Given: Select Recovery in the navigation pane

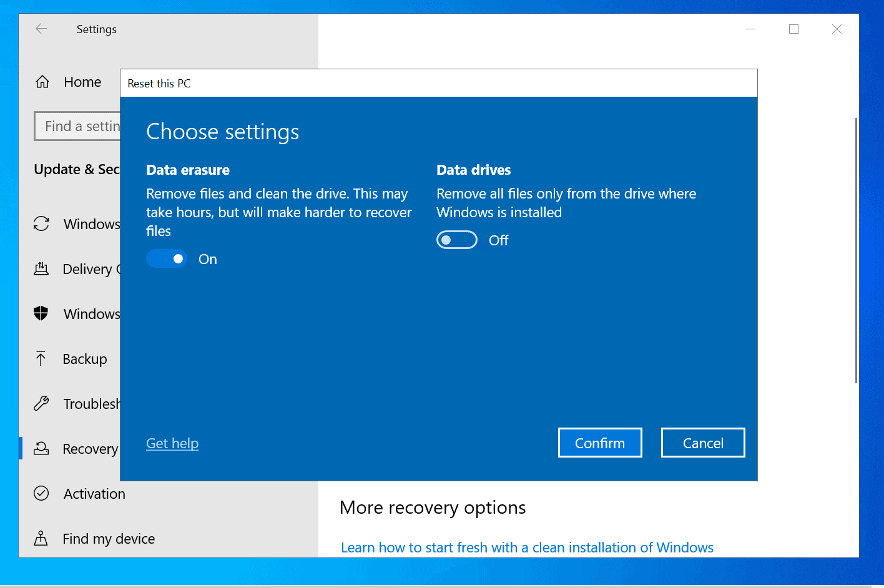Looking at the screenshot, I should point(91,448).
